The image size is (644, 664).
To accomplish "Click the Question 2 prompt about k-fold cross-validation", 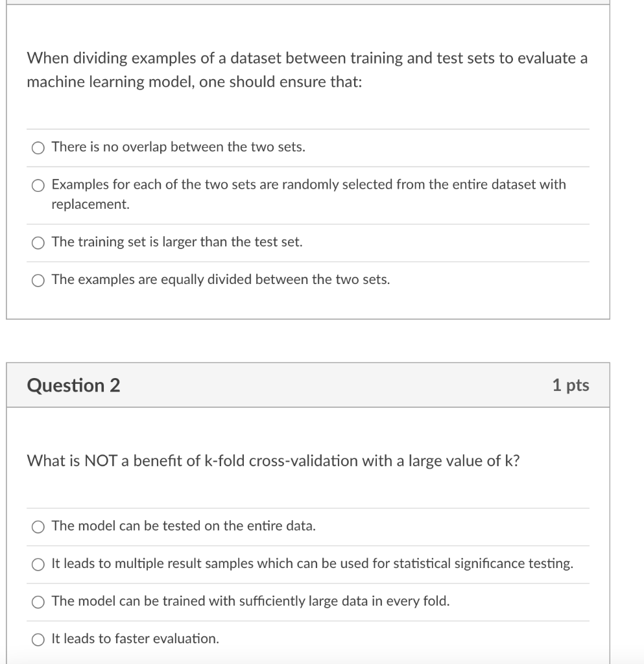I will click(272, 460).
